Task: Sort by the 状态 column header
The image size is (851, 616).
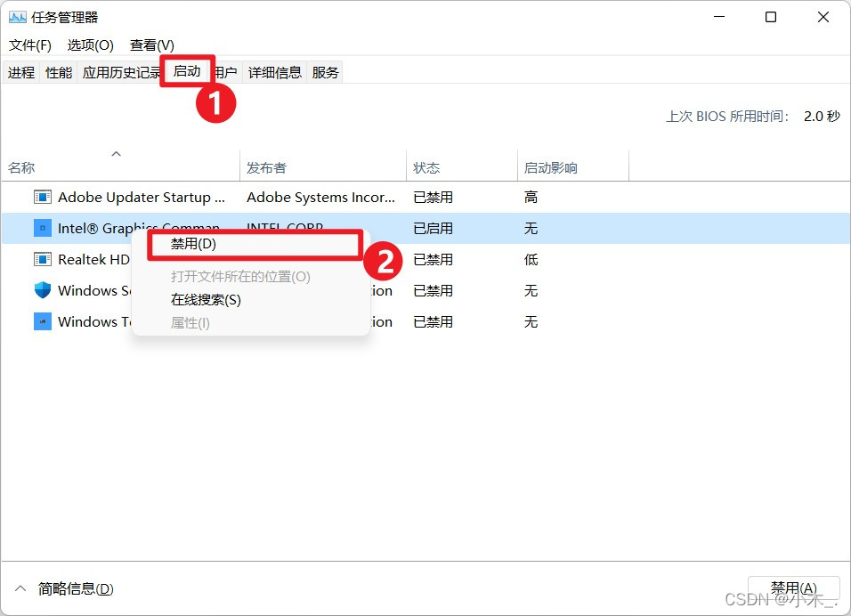Action: pos(462,167)
